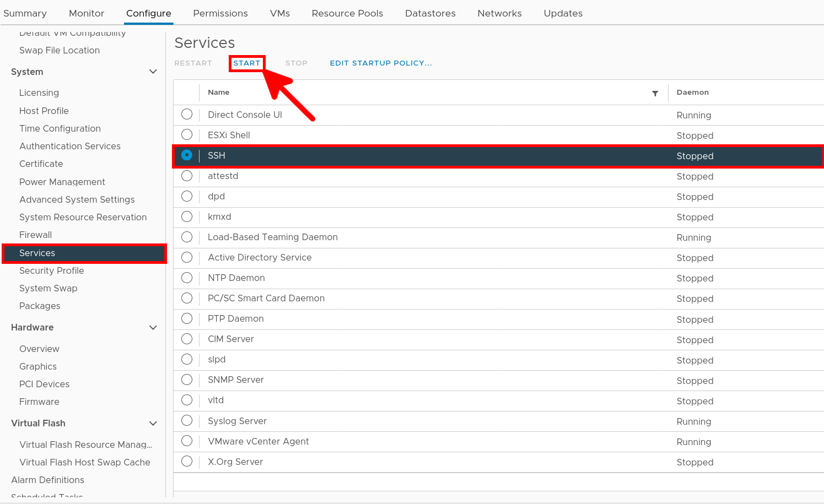Viewport: 824px width, 504px height.
Task: Switch to the Summary tab
Action: [x=24, y=13]
